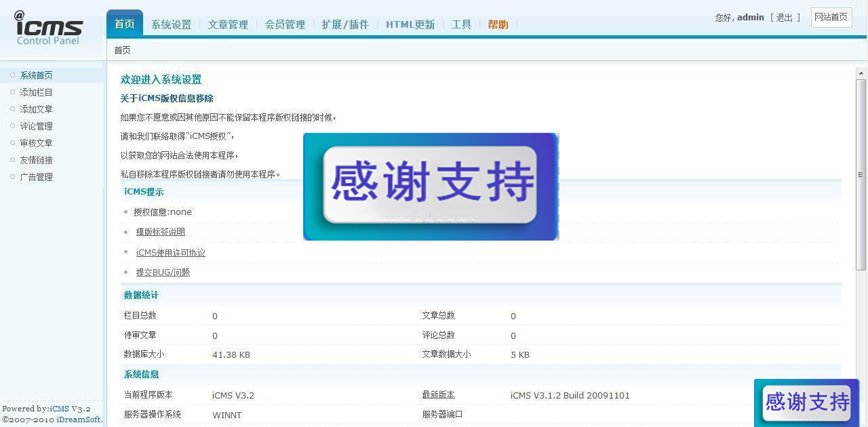Switch to the 系统设置 tab
The height and width of the screenshot is (427, 868).
pos(172,24)
